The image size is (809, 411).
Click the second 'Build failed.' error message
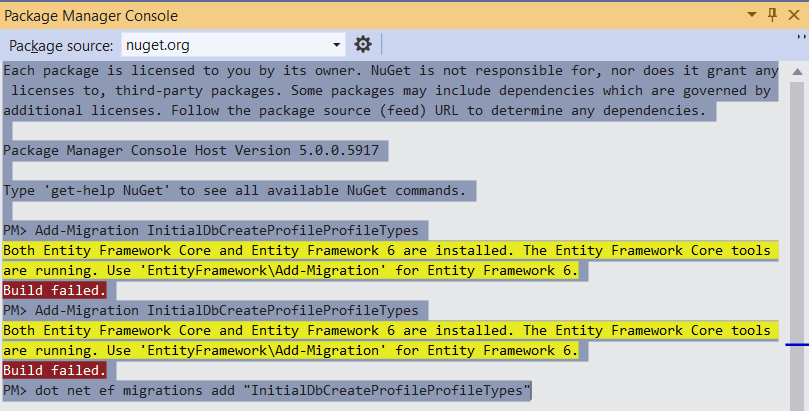coord(54,370)
